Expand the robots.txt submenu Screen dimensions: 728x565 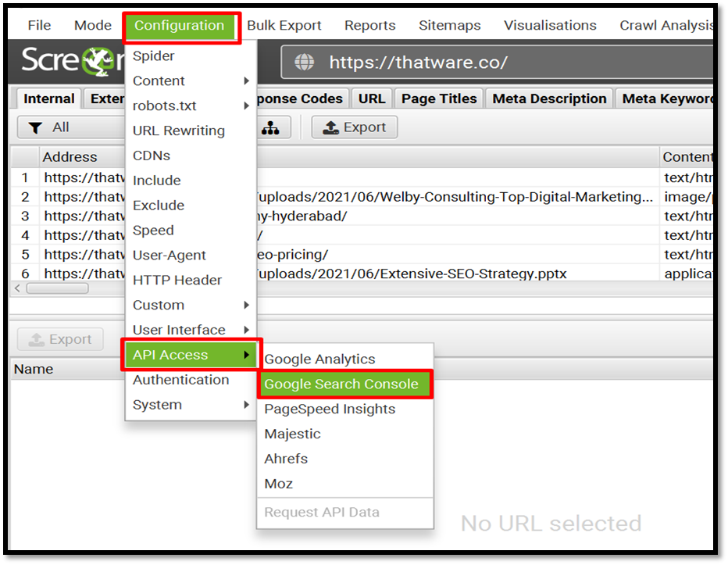[x=191, y=106]
